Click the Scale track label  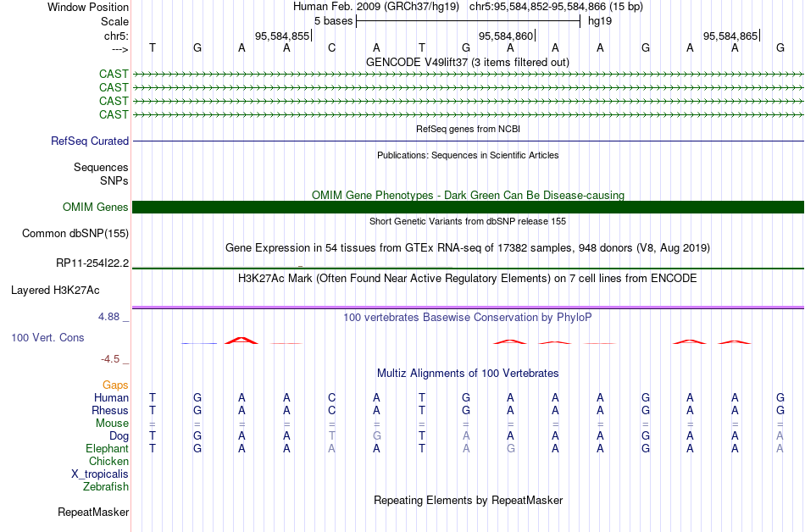[x=114, y=21]
